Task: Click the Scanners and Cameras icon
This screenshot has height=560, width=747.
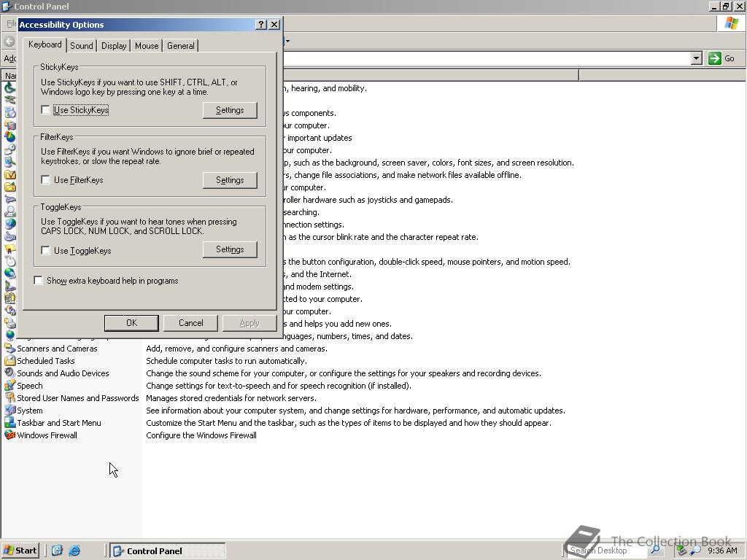Action: tap(9, 349)
